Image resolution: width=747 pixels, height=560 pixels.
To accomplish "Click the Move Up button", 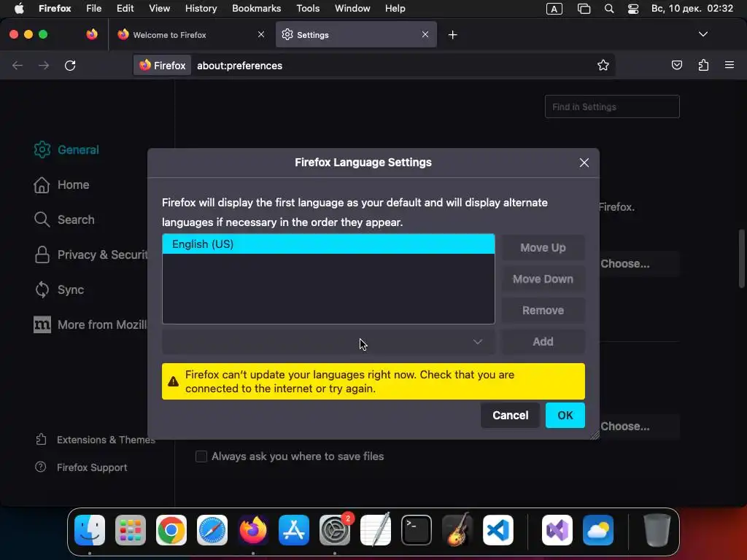I will (543, 248).
